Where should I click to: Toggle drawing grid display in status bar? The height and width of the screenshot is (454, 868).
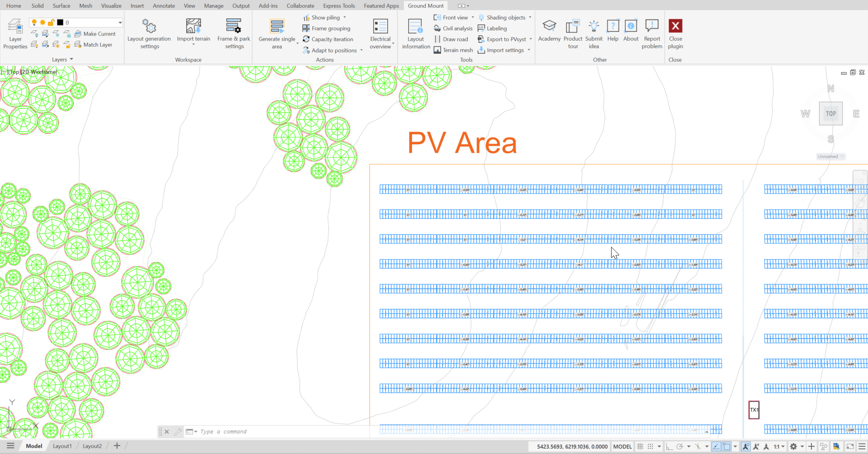point(640,447)
